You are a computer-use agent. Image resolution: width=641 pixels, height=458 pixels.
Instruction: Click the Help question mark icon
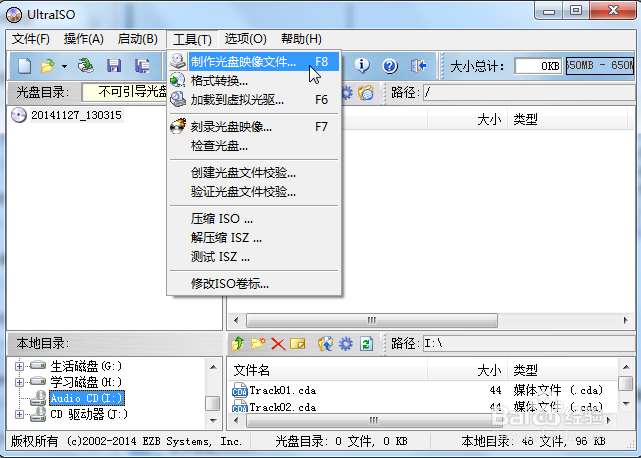[x=390, y=65]
